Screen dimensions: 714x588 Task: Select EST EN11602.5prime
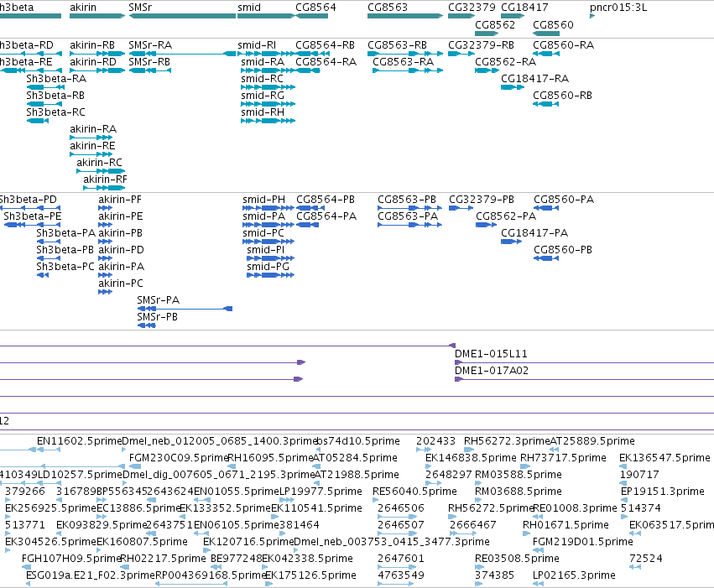pyautogui.click(x=79, y=441)
